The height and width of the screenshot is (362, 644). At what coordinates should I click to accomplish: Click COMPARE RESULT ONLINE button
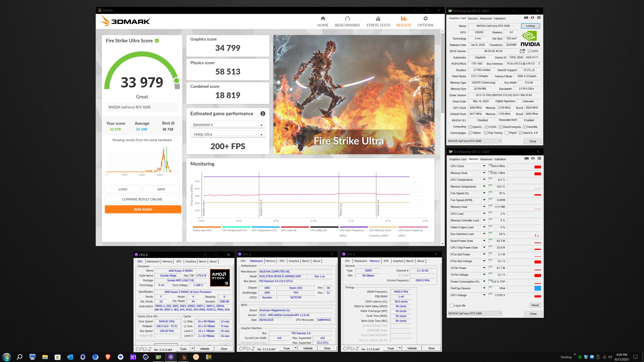(142, 199)
